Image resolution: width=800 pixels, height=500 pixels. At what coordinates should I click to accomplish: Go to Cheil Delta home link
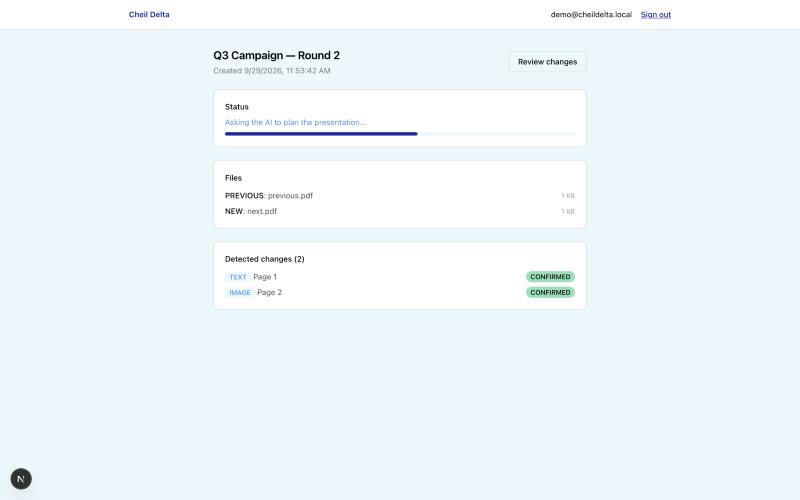pos(149,14)
